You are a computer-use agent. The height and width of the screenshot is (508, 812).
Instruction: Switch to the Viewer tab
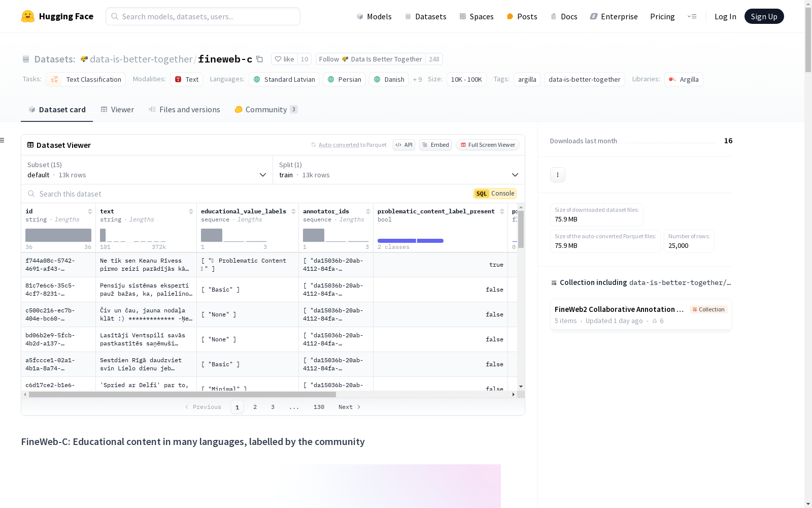click(117, 109)
